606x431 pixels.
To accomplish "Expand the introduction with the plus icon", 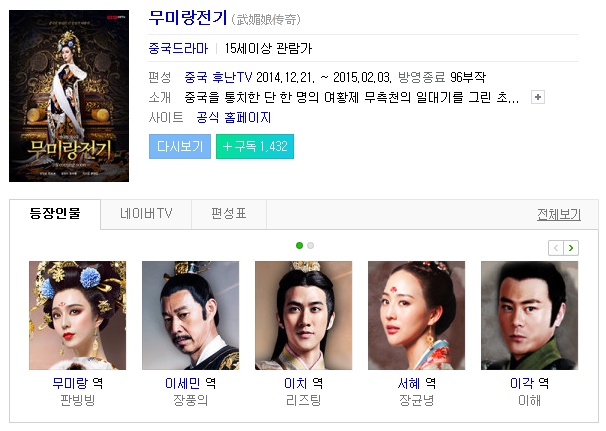I will (538, 97).
